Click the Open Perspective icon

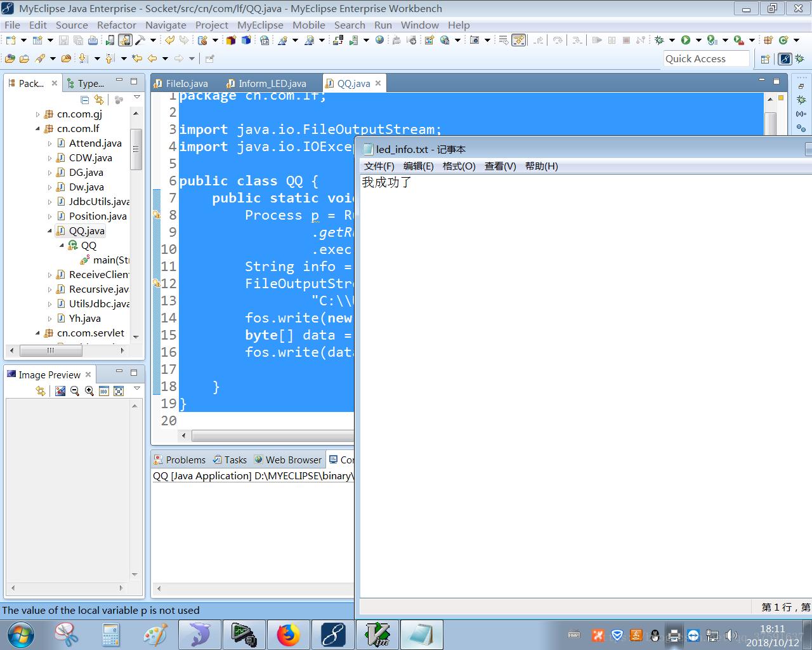click(x=765, y=59)
